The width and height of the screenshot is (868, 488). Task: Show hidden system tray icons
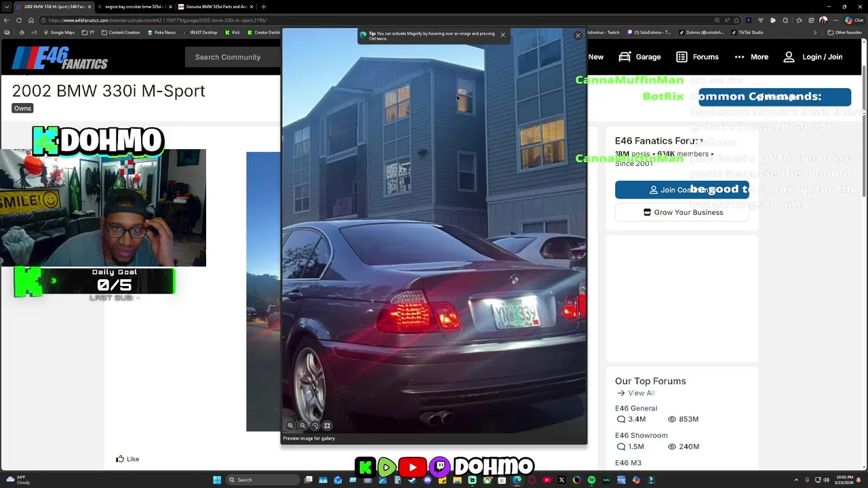click(796, 480)
